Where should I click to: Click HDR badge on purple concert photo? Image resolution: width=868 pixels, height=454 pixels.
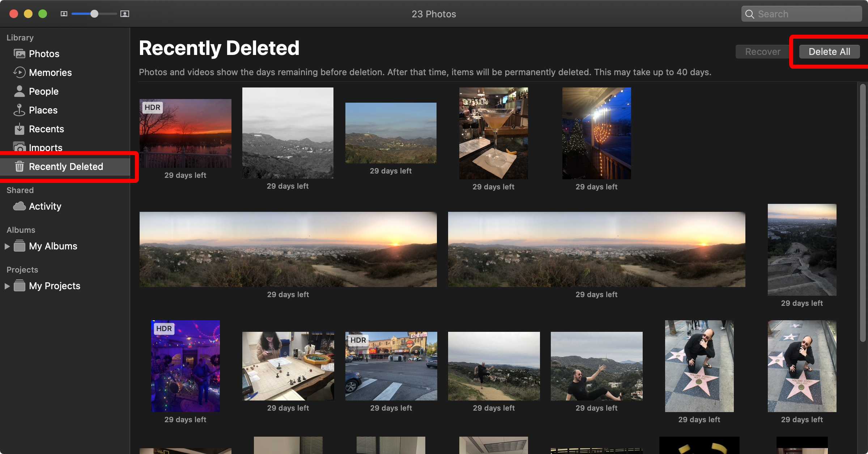pos(164,329)
